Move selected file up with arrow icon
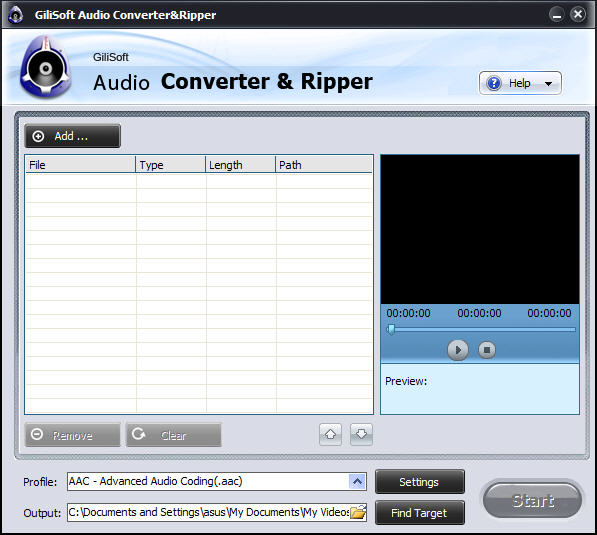The image size is (597, 535). click(330, 434)
